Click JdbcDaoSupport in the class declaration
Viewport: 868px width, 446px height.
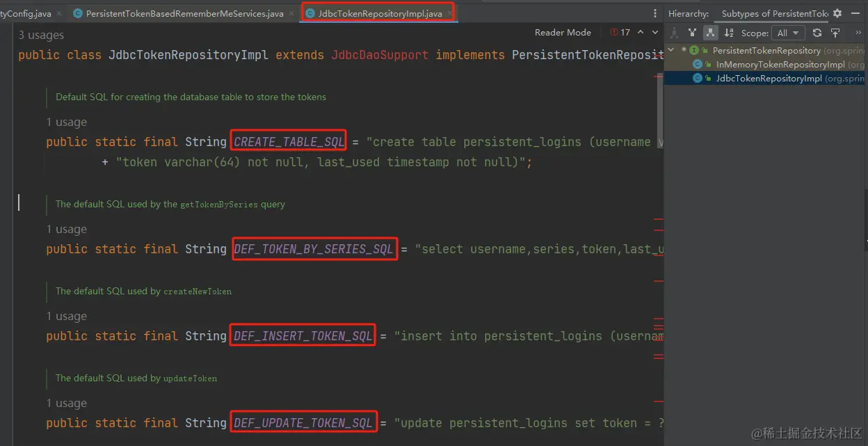pyautogui.click(x=380, y=55)
